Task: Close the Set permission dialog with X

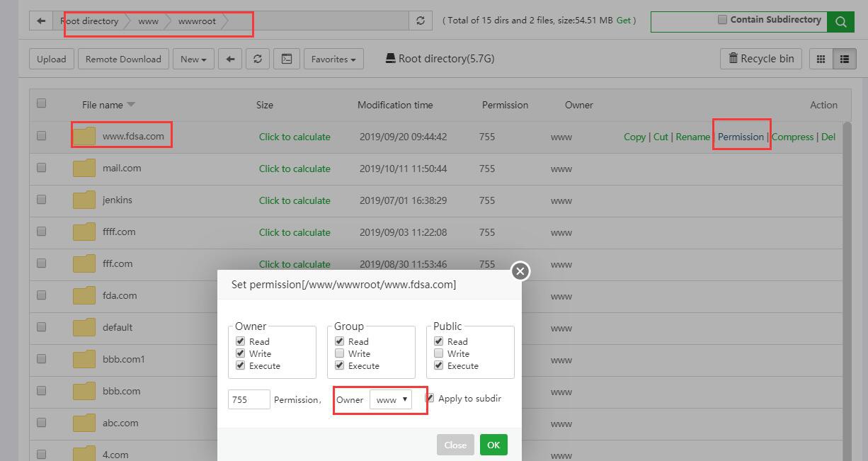Action: [520, 271]
